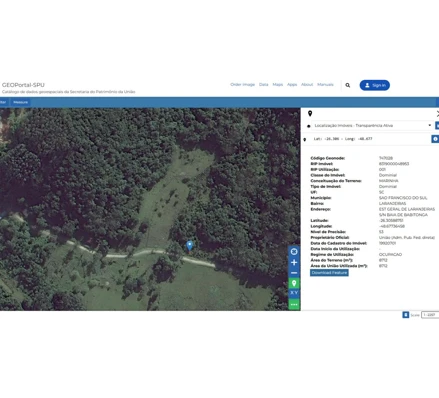The height and width of the screenshot is (398, 439).
Task: Open the Manuals menu
Action: click(325, 85)
